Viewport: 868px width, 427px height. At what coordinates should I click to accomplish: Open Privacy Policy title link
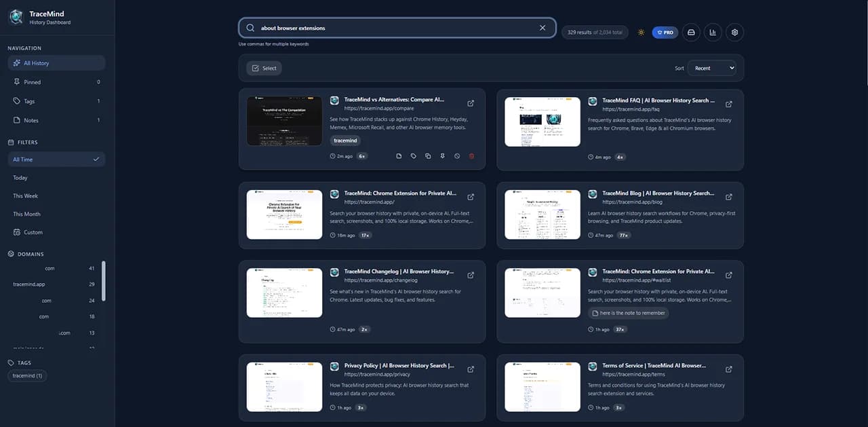click(399, 365)
